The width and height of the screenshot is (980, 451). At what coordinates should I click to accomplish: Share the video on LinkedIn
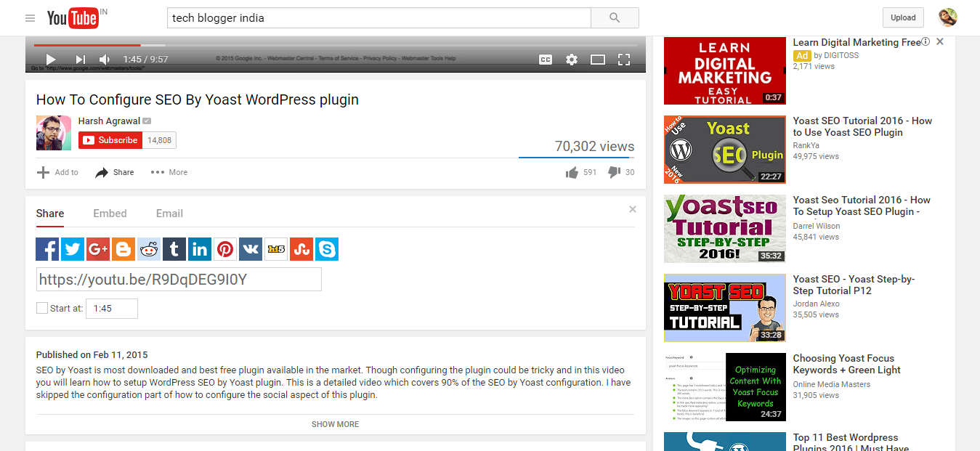click(200, 249)
